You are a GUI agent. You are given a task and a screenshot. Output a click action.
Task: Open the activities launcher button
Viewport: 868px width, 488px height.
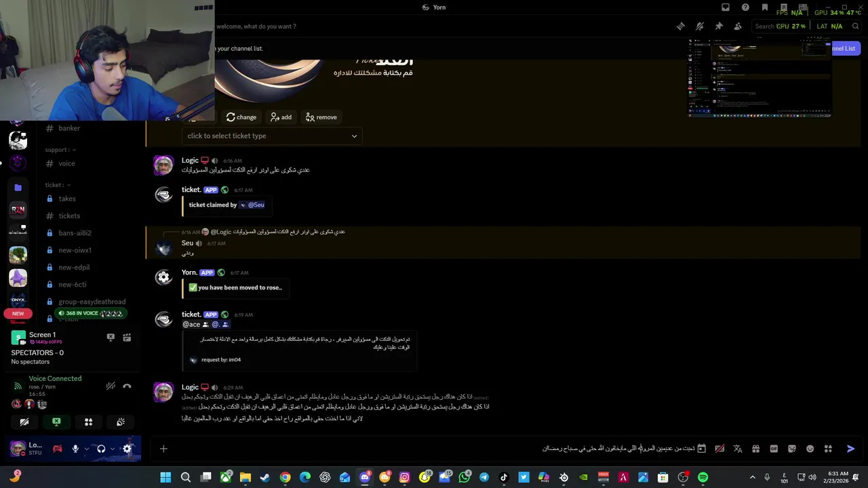point(88,422)
